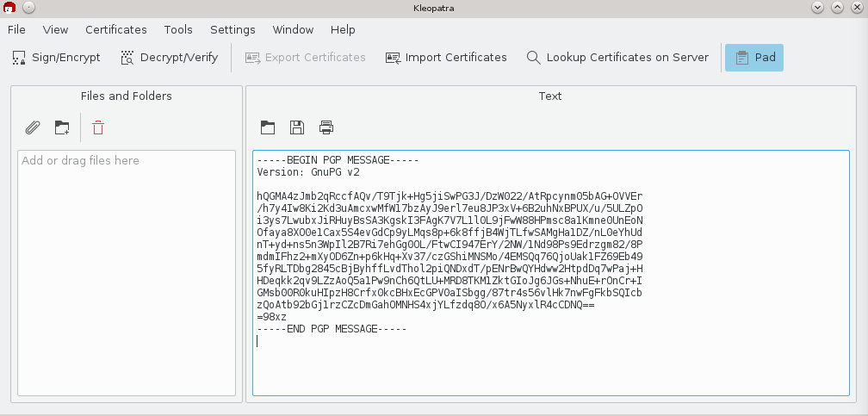Click the Decrypt/Verify toolbar button
Screen dimensions: 868x416
click(x=169, y=58)
